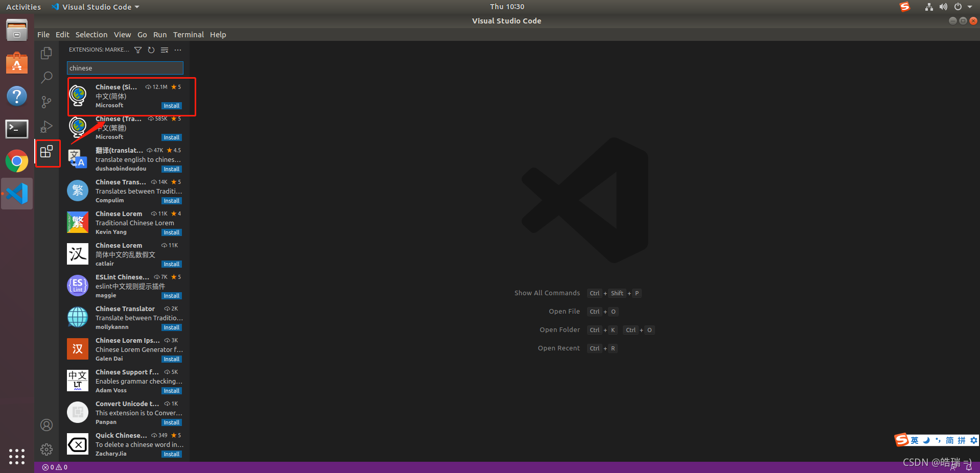Open the Edit menu
The width and height of the screenshot is (980, 473).
tap(62, 35)
